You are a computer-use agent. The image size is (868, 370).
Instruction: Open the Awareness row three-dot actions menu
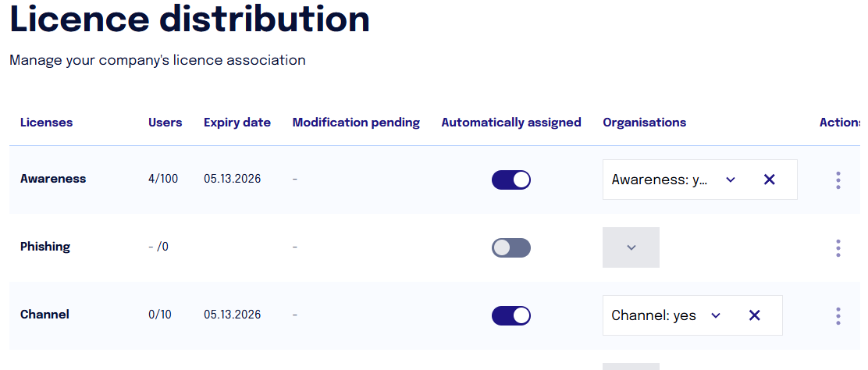(x=838, y=180)
